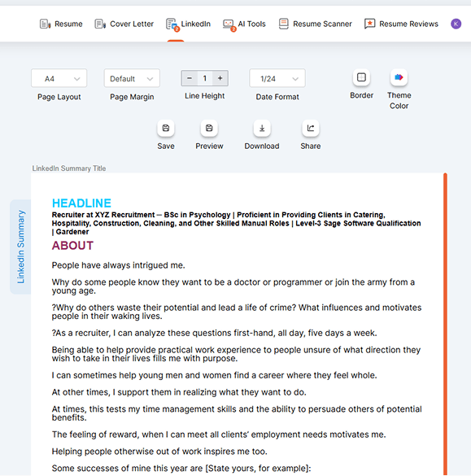Viewport: 471px width, 476px height.
Task: Click line 'I can sometimes help young men'
Action: pyautogui.click(x=214, y=375)
